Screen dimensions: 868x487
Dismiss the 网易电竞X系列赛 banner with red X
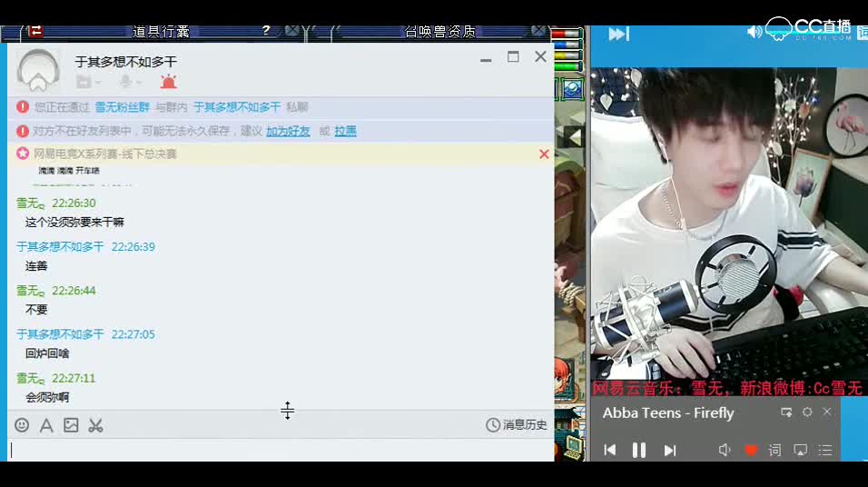544,154
